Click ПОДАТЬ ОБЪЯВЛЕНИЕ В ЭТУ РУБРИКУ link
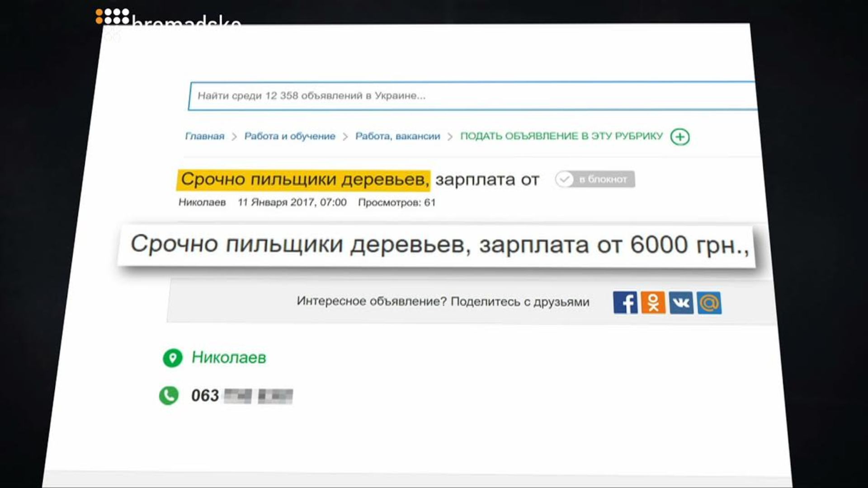The width and height of the screenshot is (868, 488). pyautogui.click(x=561, y=136)
